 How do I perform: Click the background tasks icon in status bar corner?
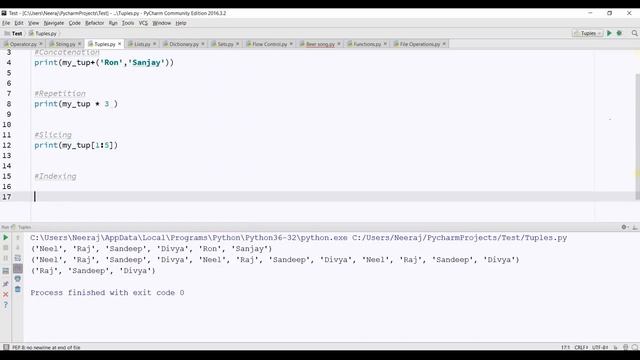[635, 347]
